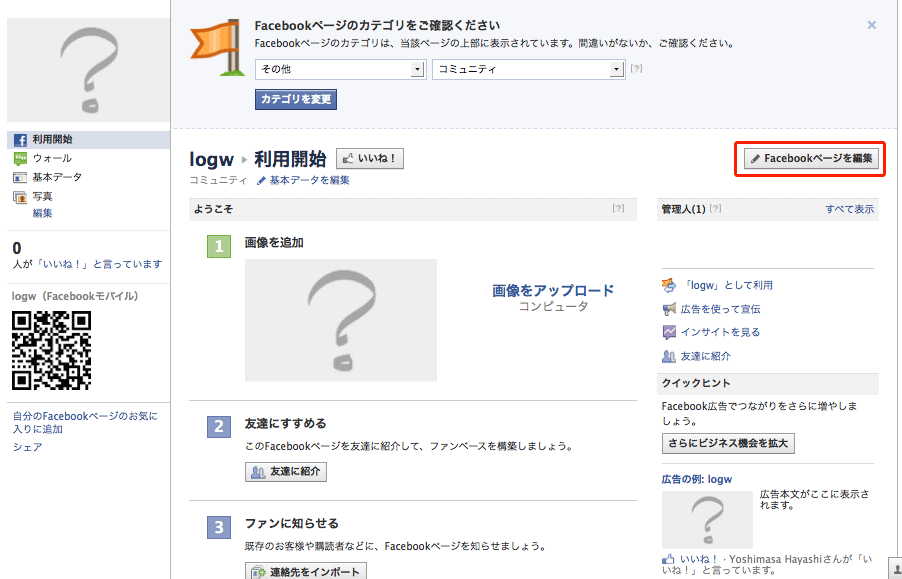Open the すべて表示 admins link
Image resolution: width=902 pixels, height=579 pixels.
(849, 210)
